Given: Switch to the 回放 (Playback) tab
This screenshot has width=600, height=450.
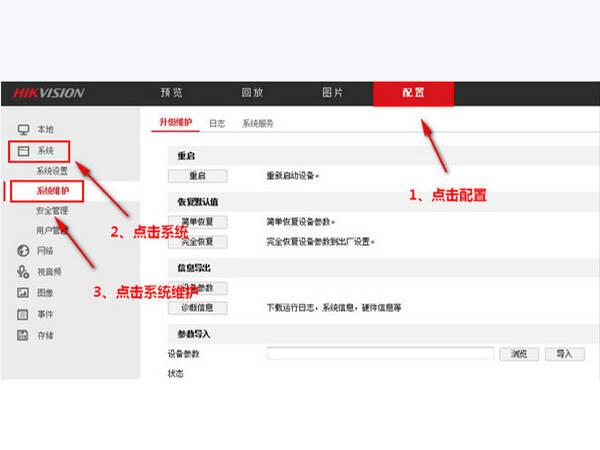Looking at the screenshot, I should pos(252,93).
